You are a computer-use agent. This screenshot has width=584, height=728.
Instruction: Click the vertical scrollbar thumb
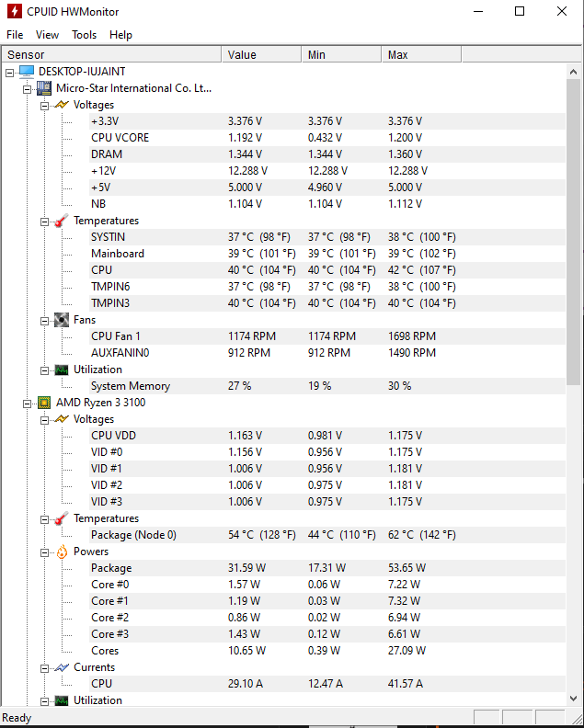[x=573, y=233]
